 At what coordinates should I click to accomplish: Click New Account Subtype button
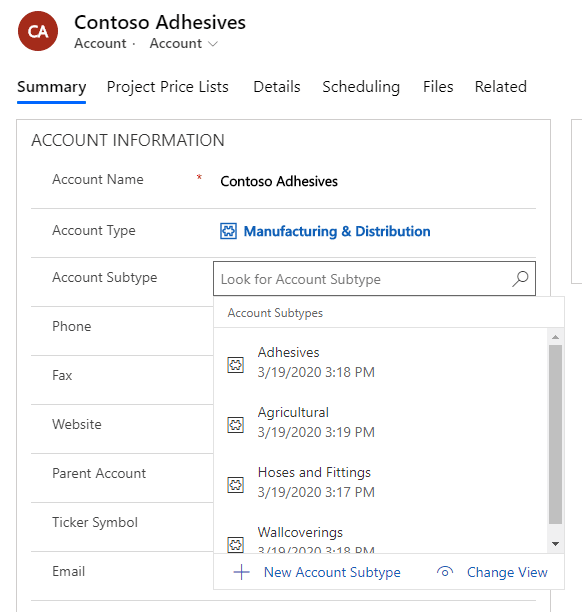[317, 572]
